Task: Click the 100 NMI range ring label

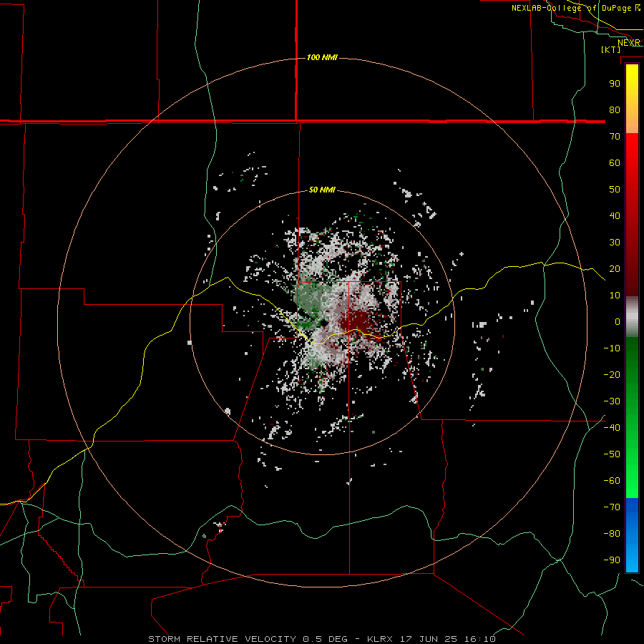Action: (x=322, y=57)
